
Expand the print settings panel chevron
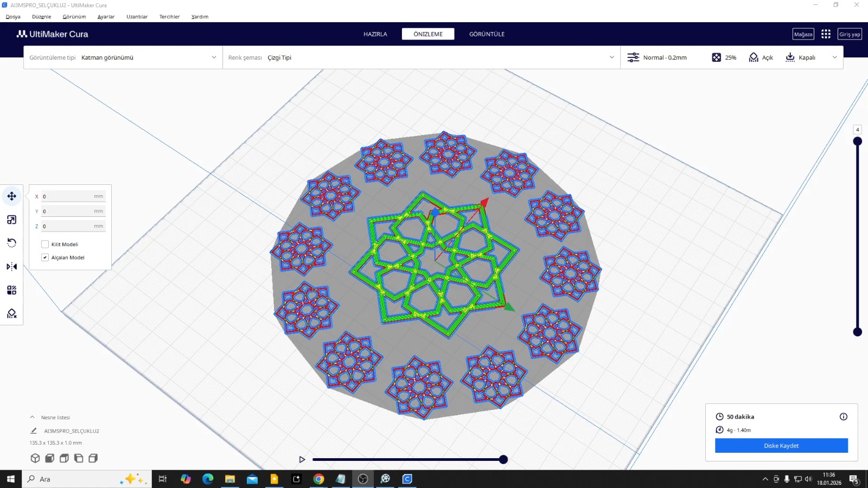(834, 57)
